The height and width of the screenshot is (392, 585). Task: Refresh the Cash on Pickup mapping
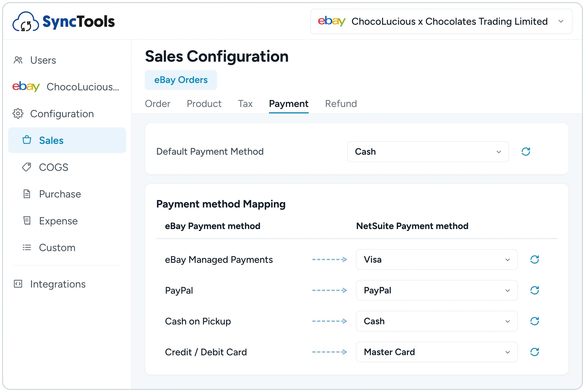[x=535, y=321]
